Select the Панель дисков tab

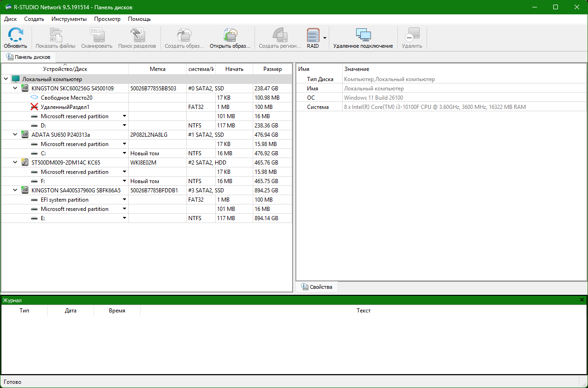28,57
